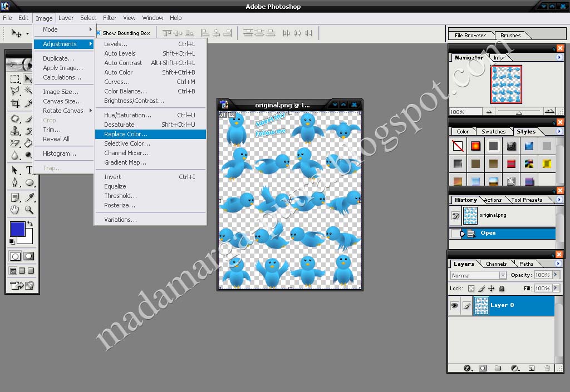Viewport: 570px width, 392px height.
Task: Open Layers palette flyout menu
Action: 558,264
